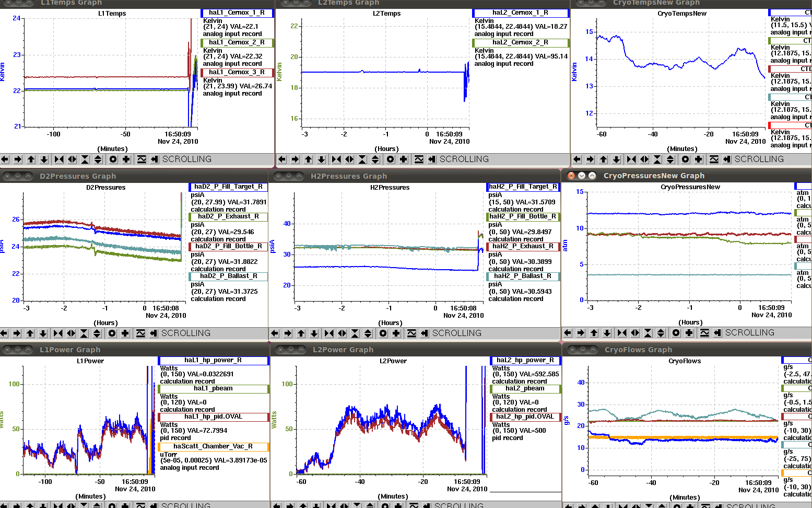This screenshot has height=508, width=812.
Task: Zoom in vertically on the D2Pressures graph
Action: point(84,333)
